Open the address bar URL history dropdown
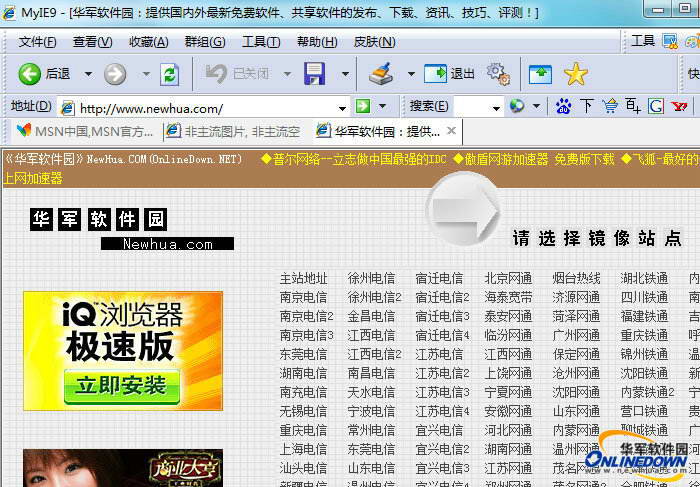Viewport: 700px width, 487px height. [342, 108]
